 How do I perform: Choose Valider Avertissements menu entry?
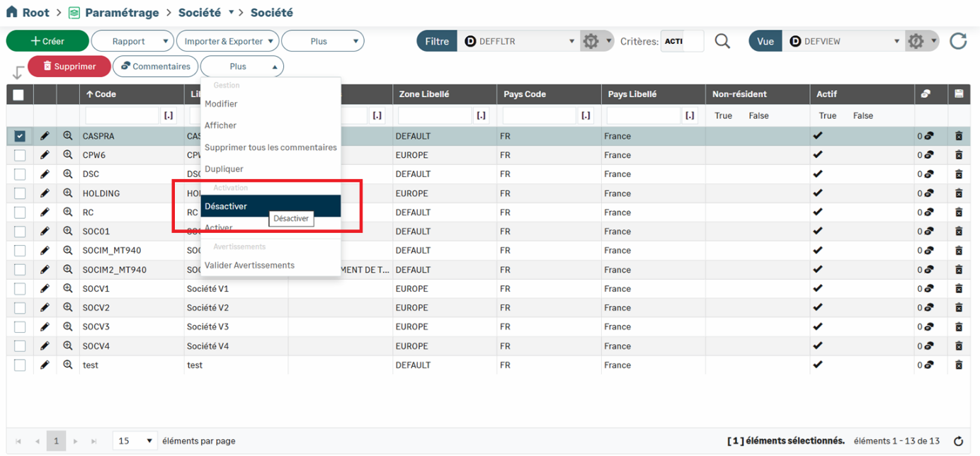tap(249, 266)
